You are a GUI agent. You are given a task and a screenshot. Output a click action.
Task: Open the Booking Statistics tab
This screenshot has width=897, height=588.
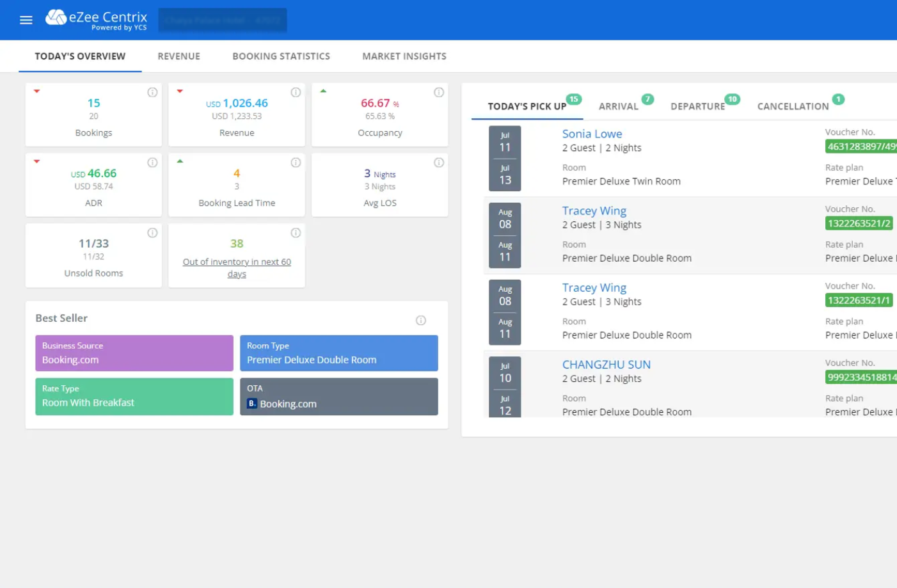[281, 56]
